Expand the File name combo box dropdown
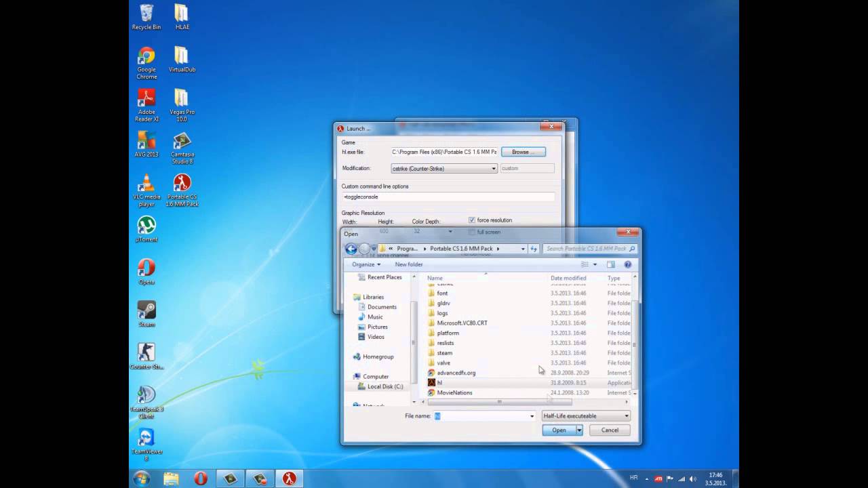The height and width of the screenshot is (488, 868). click(532, 416)
